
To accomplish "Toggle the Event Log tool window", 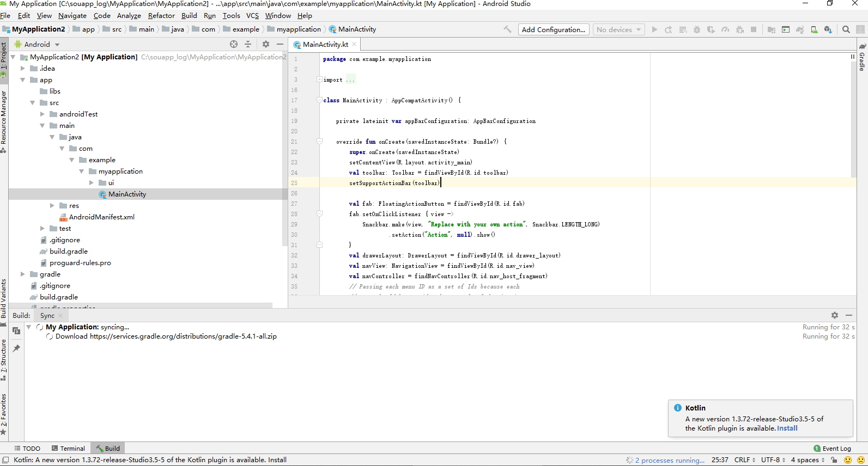I will pos(832,449).
